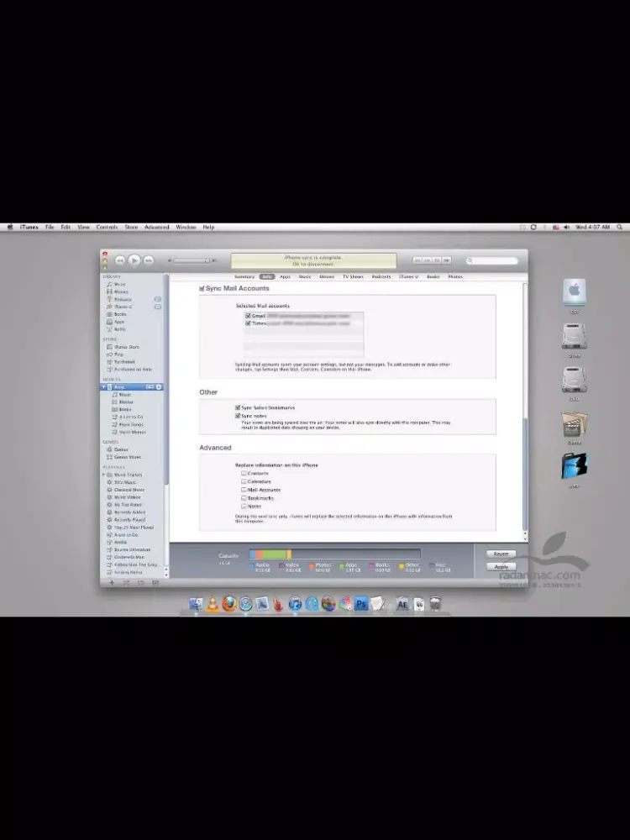Open Apps in the Library sidebar
Image resolution: width=630 pixels, height=840 pixels.
point(116,322)
